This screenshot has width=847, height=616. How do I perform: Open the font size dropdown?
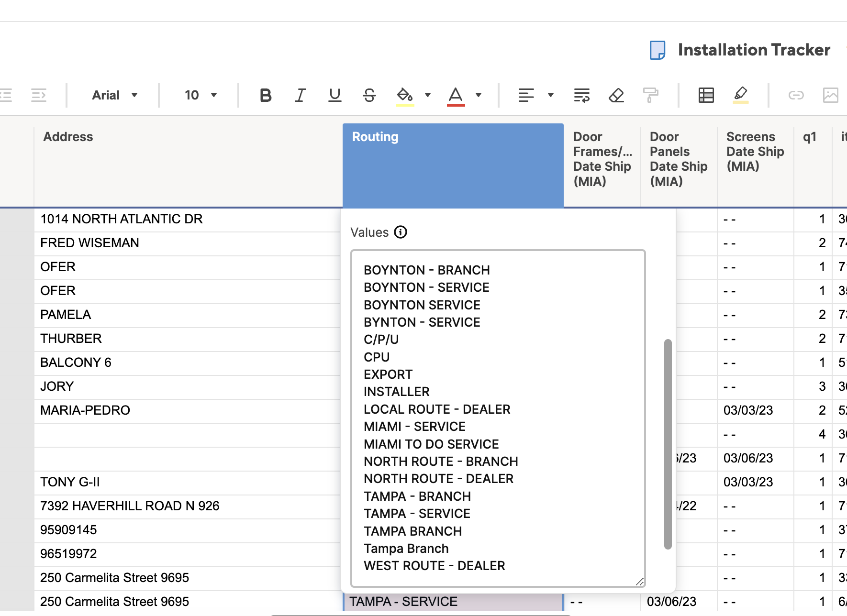pyautogui.click(x=200, y=95)
